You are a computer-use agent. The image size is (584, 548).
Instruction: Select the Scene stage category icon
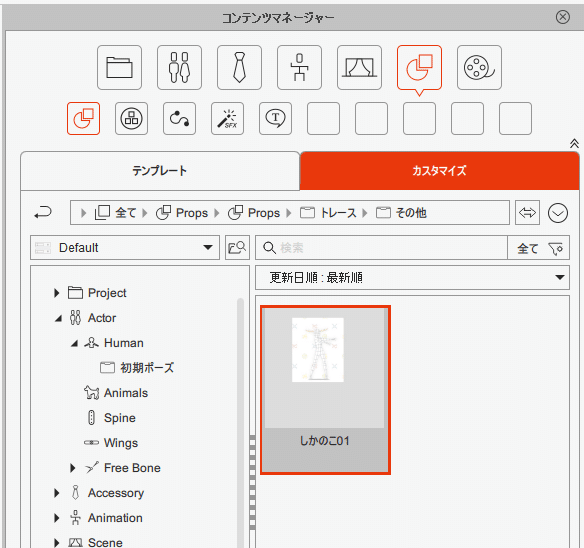pos(359,67)
